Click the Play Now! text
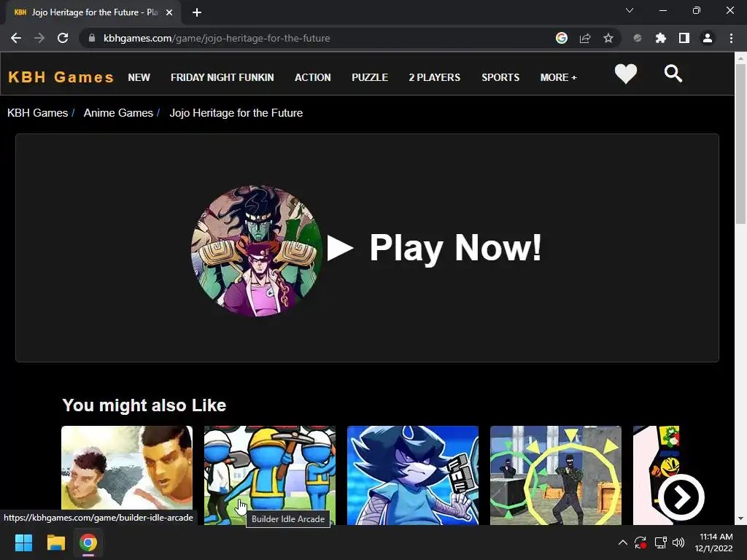The width and height of the screenshot is (747, 560). coord(455,248)
